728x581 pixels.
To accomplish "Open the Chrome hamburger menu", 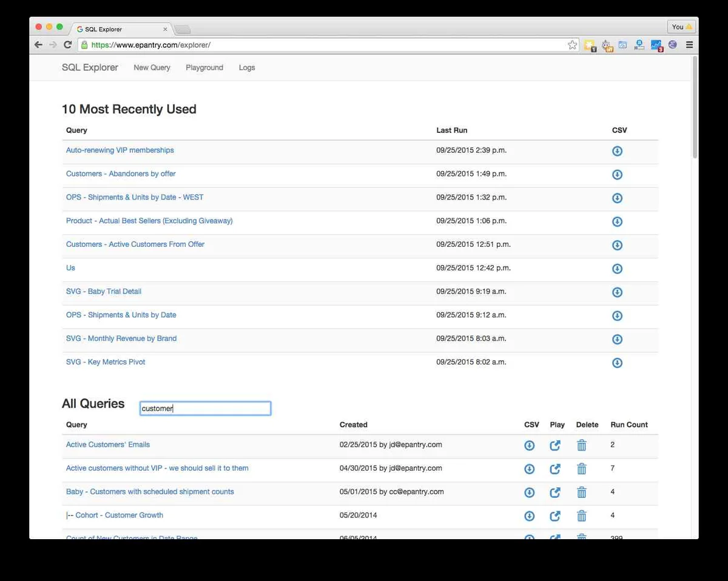I will pyautogui.click(x=689, y=45).
